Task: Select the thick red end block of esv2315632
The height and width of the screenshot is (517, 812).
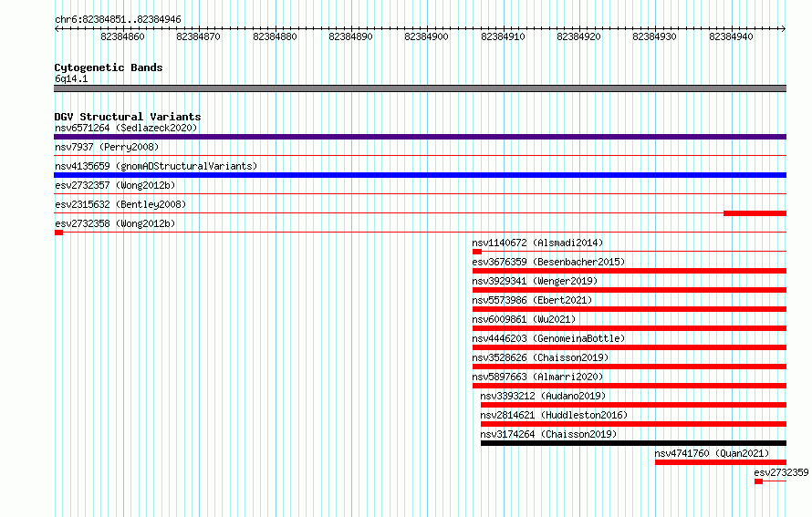Action: click(755, 213)
